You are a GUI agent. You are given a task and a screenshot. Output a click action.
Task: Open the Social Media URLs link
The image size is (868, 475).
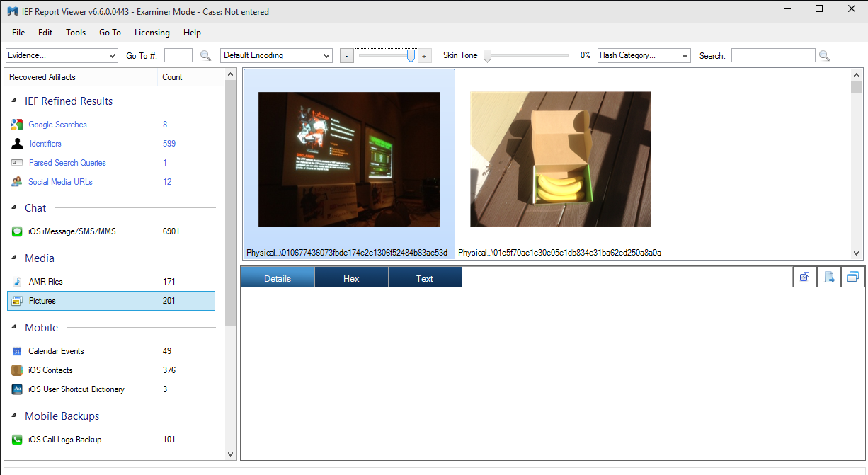[x=60, y=182]
